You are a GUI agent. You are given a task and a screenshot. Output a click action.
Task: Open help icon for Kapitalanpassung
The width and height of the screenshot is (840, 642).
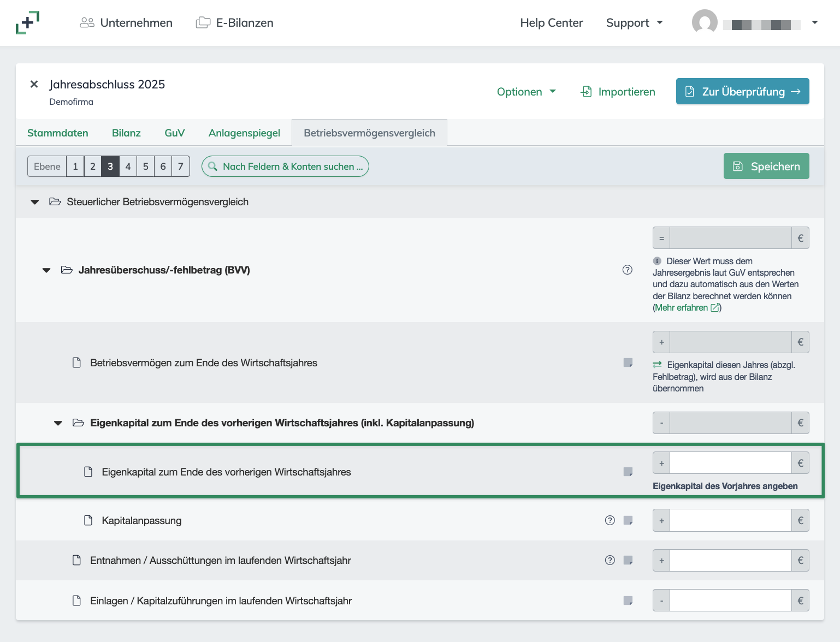(610, 520)
